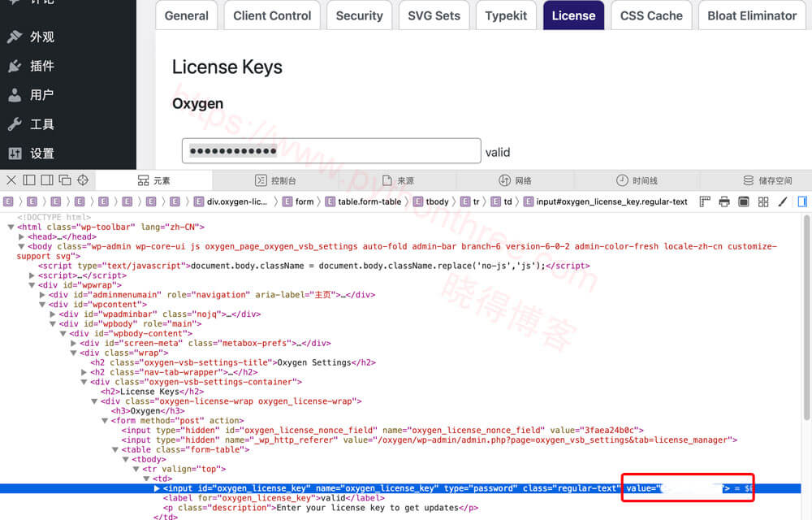The width and height of the screenshot is (812, 520).
Task: Select input#oxygen_license_key.regular-text in the breadcrumb
Action: click(606, 201)
